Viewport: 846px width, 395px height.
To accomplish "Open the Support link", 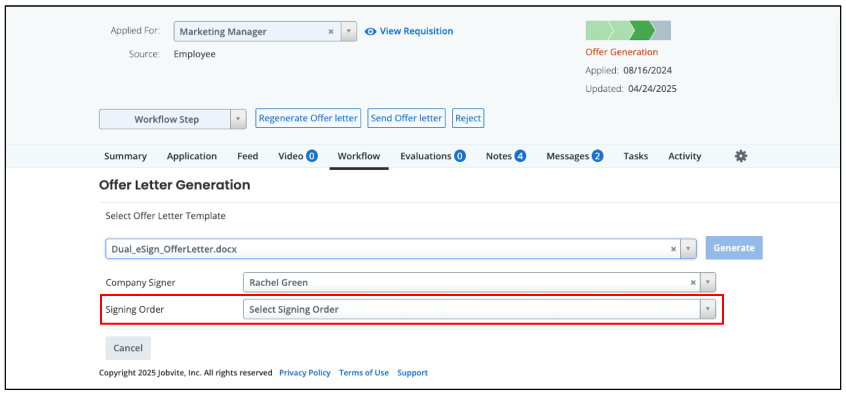I will point(412,373).
